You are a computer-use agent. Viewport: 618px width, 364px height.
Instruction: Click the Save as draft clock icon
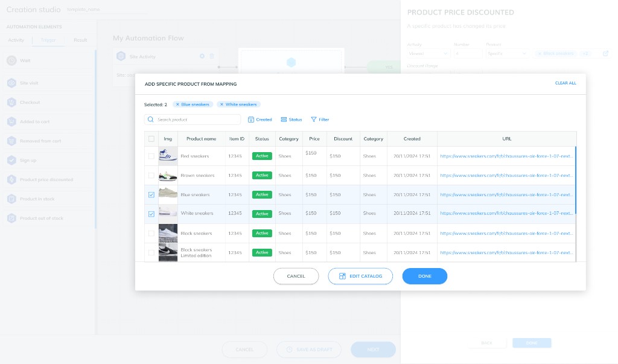(289, 350)
